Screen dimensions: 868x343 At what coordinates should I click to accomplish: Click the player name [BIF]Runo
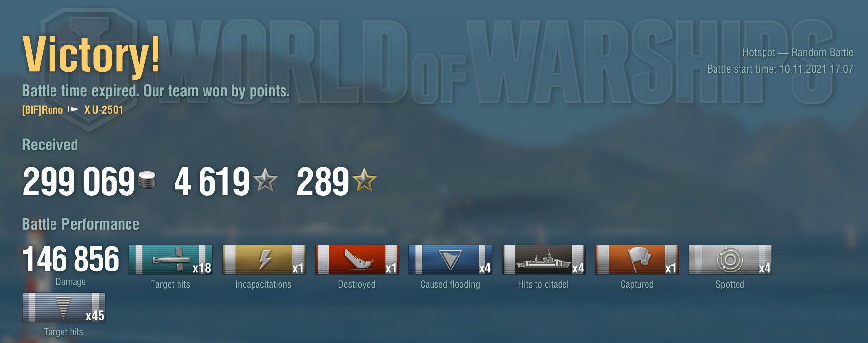(42, 110)
